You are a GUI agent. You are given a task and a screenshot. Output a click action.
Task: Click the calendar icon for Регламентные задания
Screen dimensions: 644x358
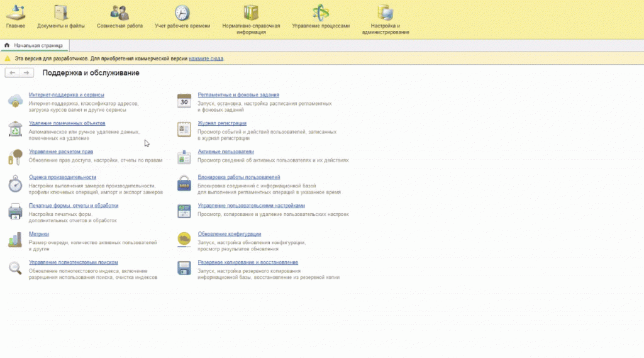point(184,101)
